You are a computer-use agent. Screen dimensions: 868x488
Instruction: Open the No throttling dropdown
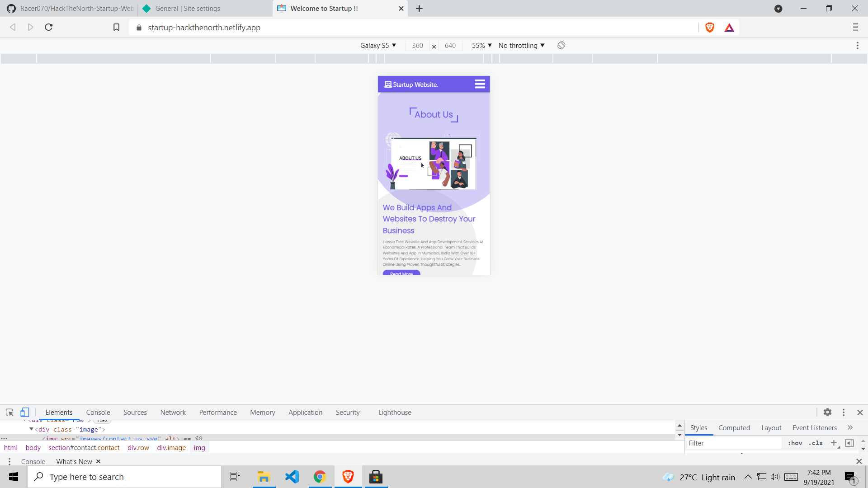pos(521,46)
